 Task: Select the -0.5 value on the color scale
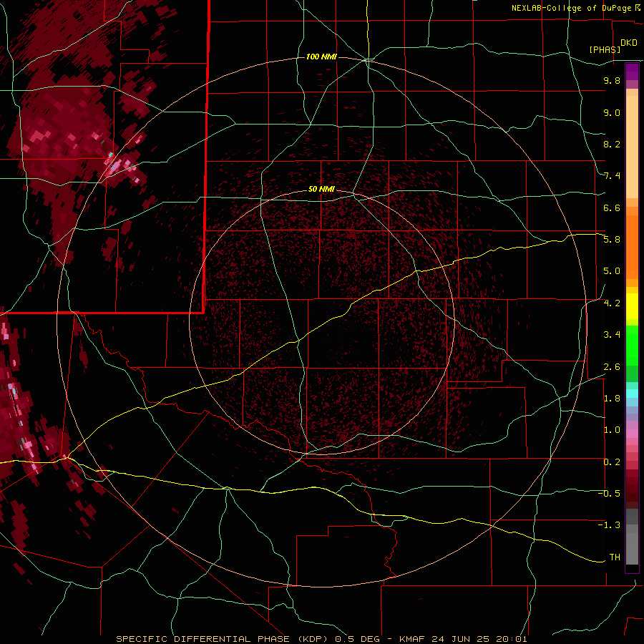tap(609, 494)
